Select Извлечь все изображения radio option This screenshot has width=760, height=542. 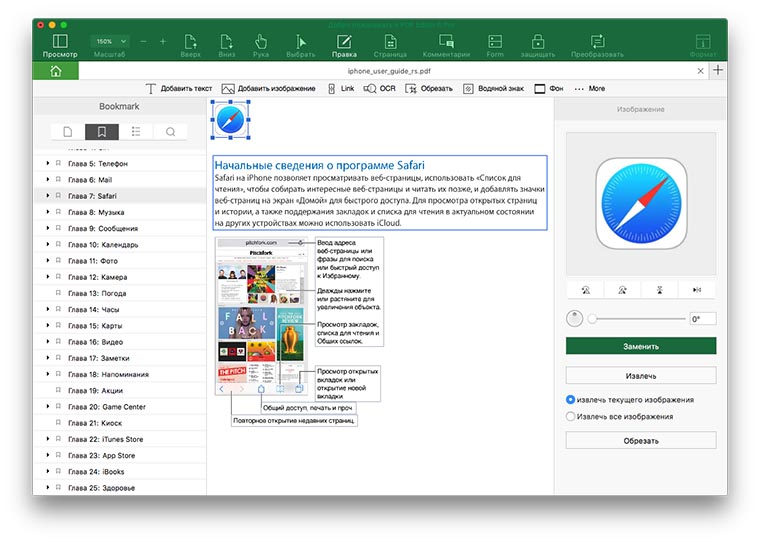[571, 416]
